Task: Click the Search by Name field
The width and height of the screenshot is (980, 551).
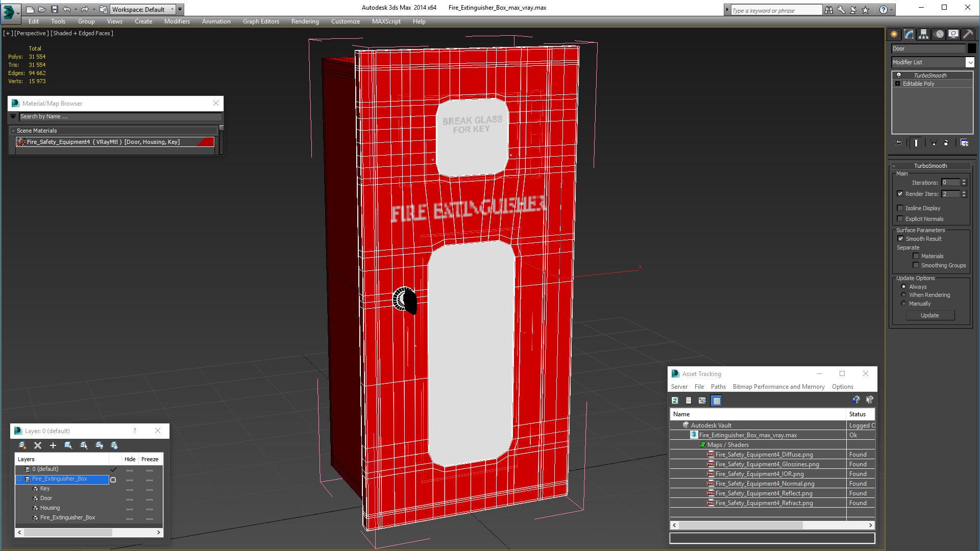Action: 120,116
